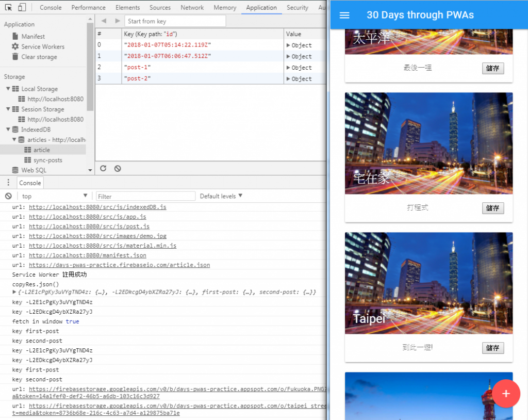Select localhost:8080 under Local Storage
The width and height of the screenshot is (528, 420).
[55, 99]
